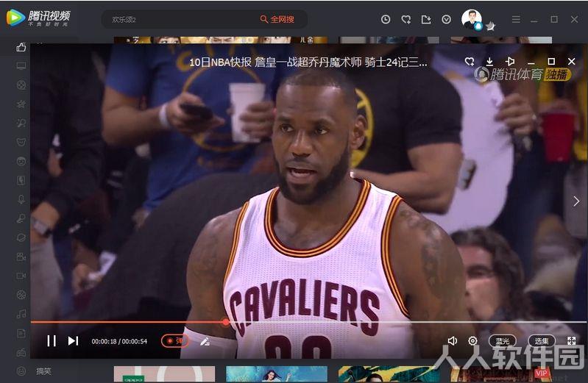The image size is (588, 383).
Task: Open the camcorder icon in sidebar
Action: [21, 276]
